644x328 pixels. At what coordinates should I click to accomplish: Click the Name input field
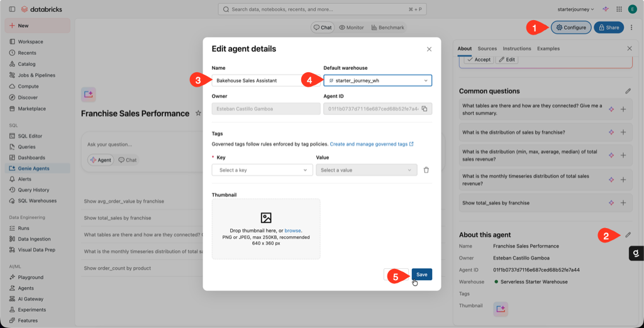pos(266,80)
